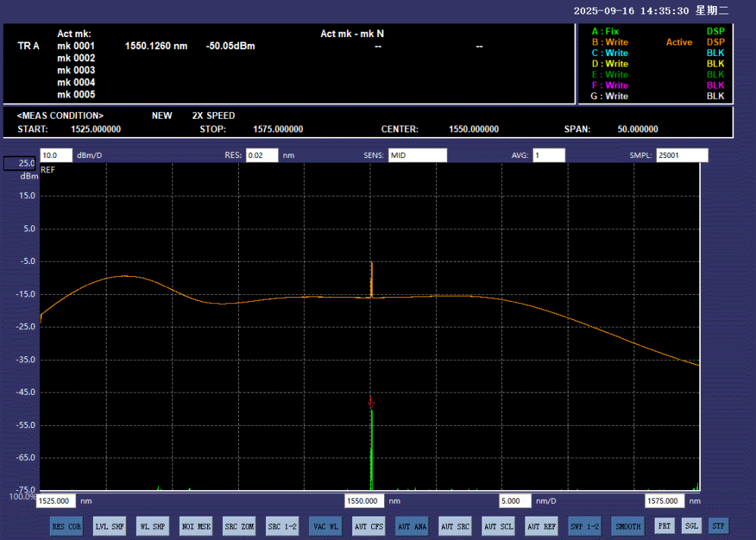Edit the AVG averaging count field
This screenshot has width=756, height=540.
[549, 155]
